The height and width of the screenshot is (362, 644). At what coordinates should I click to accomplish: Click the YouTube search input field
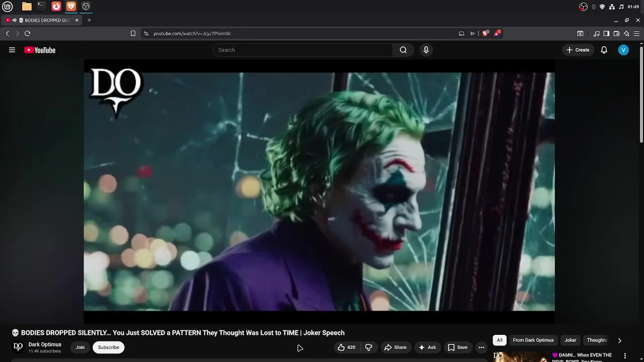[x=303, y=50]
